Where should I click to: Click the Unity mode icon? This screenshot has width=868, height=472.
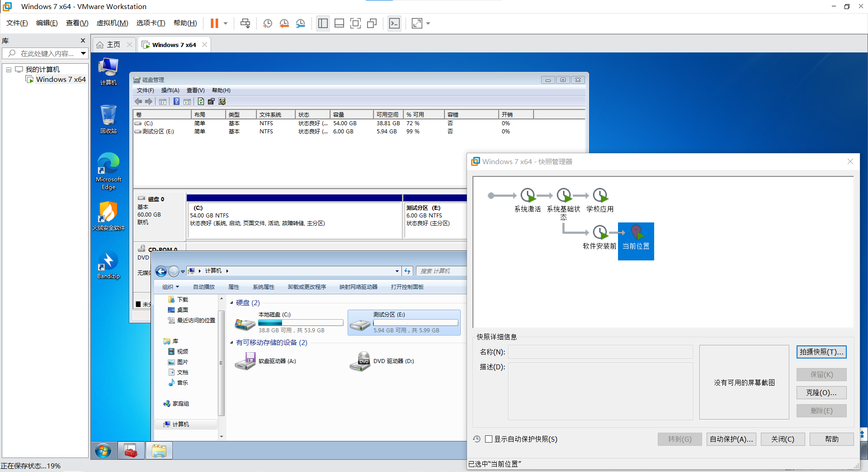point(372,23)
